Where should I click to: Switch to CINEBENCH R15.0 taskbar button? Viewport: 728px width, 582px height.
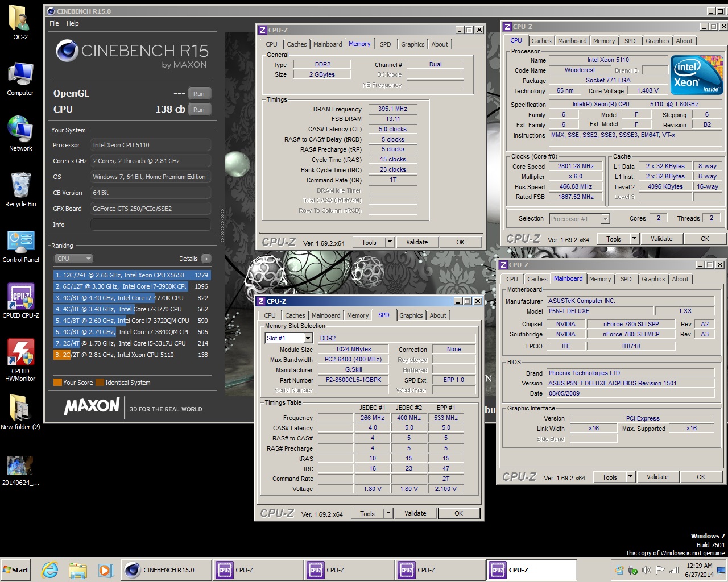tap(166, 570)
